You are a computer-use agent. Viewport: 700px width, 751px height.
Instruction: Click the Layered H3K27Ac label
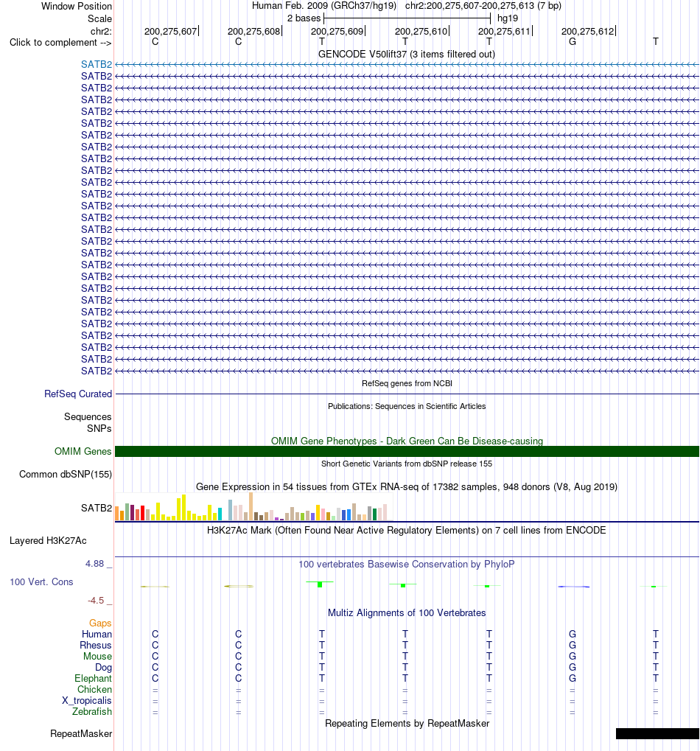48,541
